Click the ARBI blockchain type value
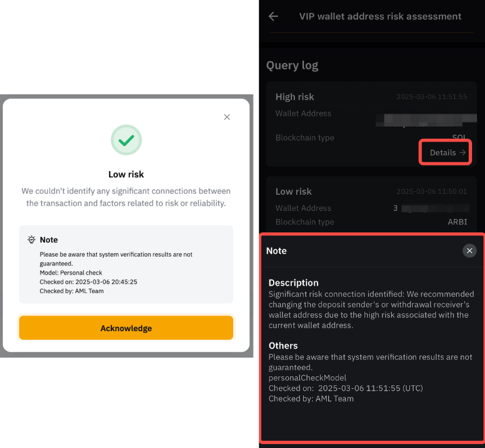This screenshot has width=485, height=448. pyautogui.click(x=457, y=222)
